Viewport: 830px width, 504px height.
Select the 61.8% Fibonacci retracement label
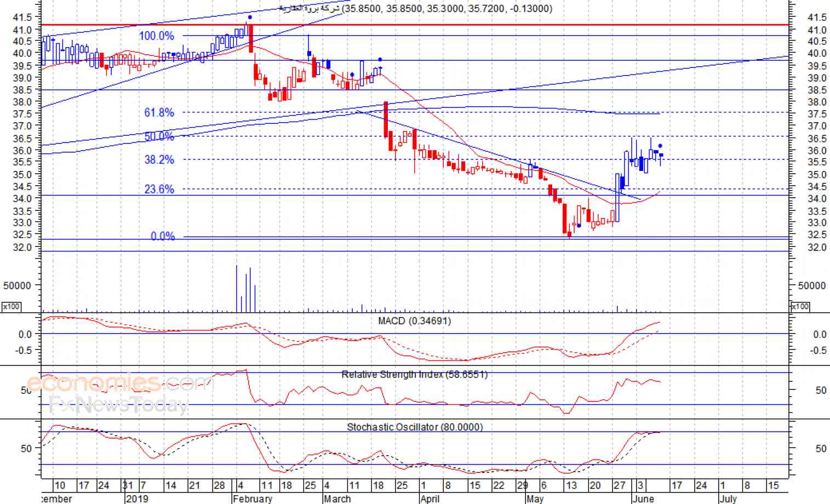(x=159, y=112)
